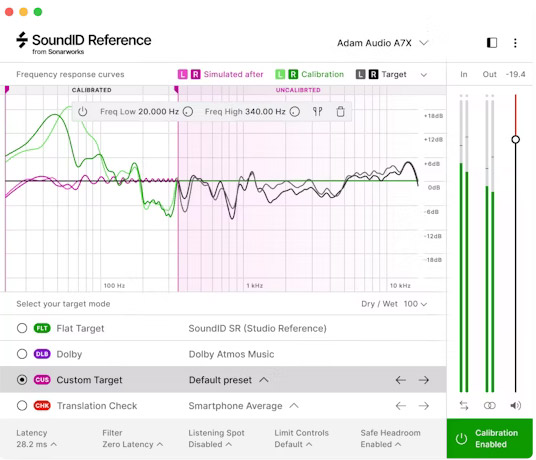Click the -19.4 output gain value
536x460 pixels.
click(x=515, y=74)
